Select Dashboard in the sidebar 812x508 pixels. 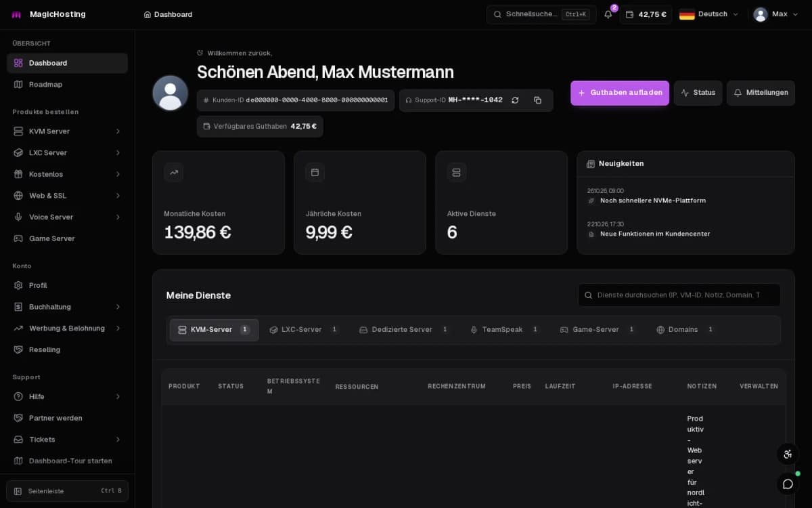click(x=67, y=63)
